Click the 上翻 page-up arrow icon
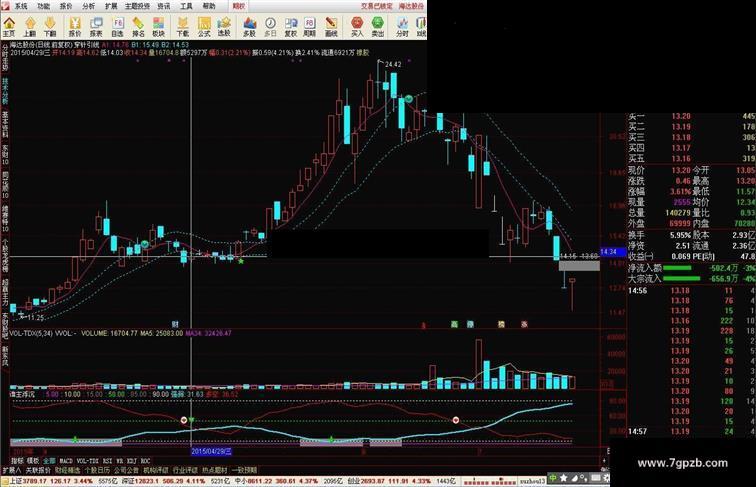756x487 pixels. click(30, 27)
